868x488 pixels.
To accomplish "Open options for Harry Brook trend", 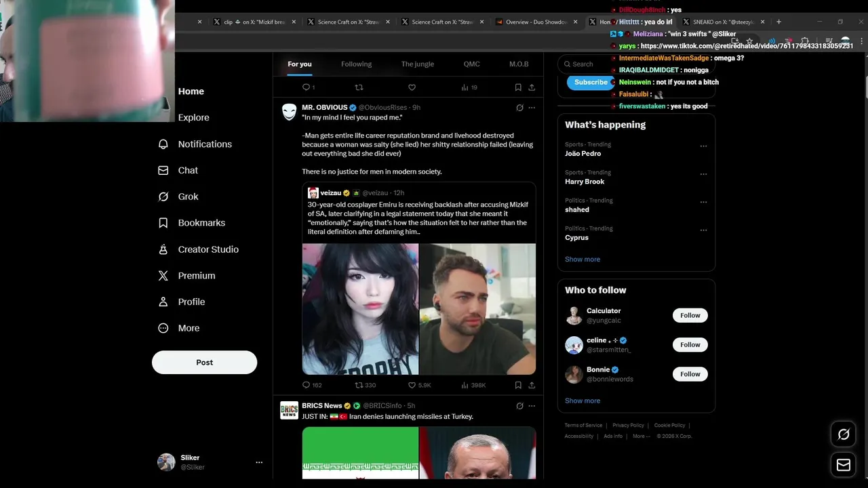I will [703, 174].
